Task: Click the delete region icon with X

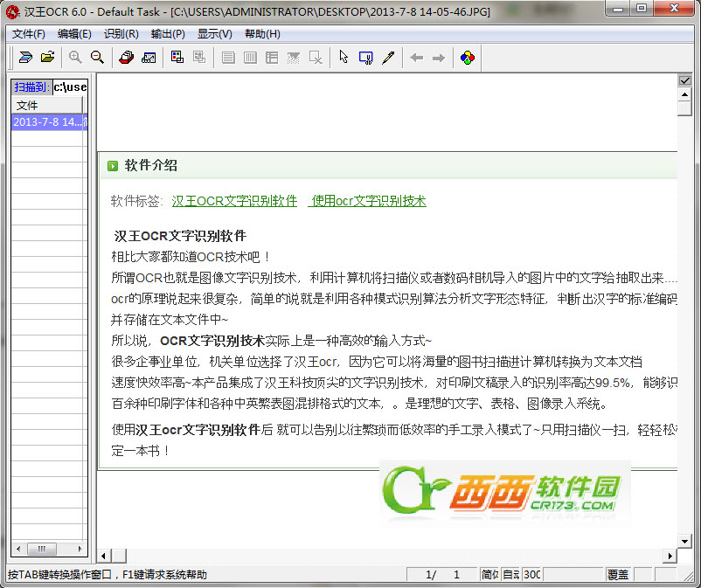Action: (316, 57)
